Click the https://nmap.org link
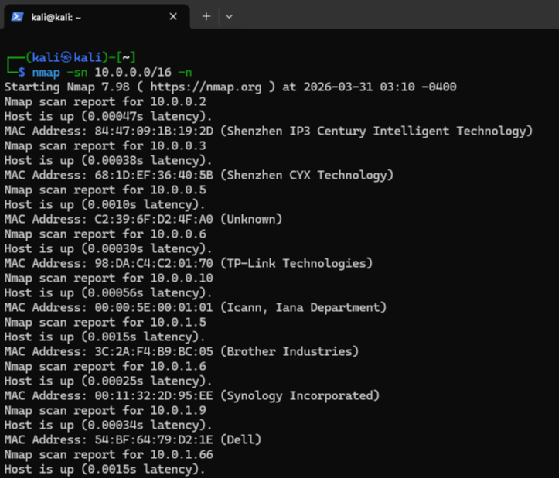Screen dimensions: 559x478 (206, 87)
